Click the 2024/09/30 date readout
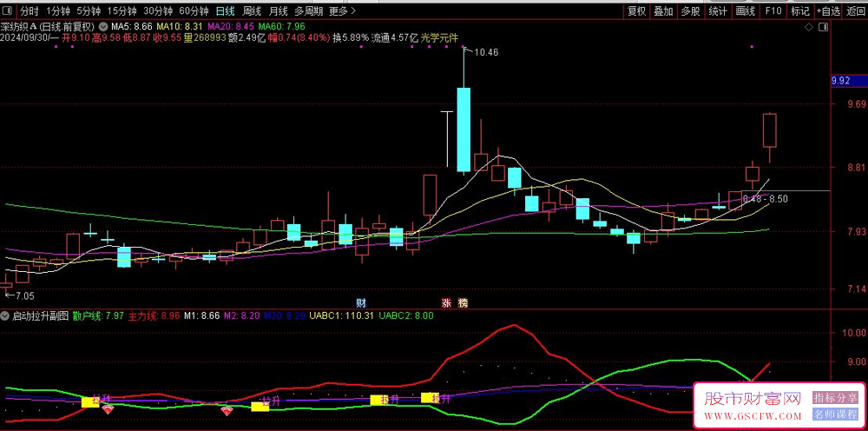868x431 pixels. (24, 37)
